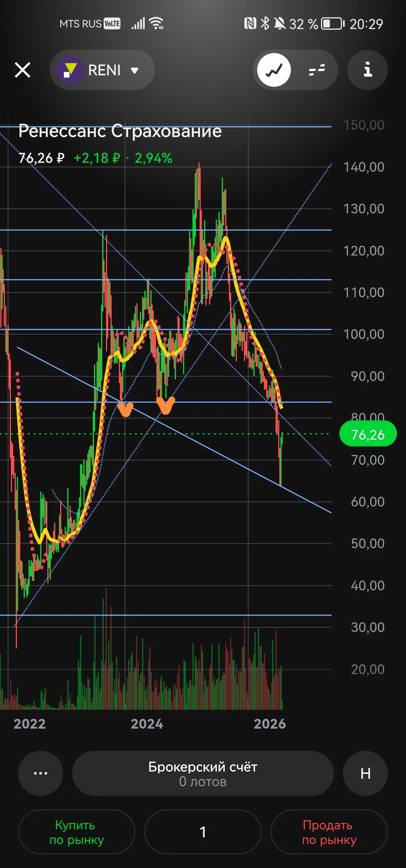This screenshot has width=406, height=868.
Task: Tap the 32 % battery percentage
Action: click(304, 24)
